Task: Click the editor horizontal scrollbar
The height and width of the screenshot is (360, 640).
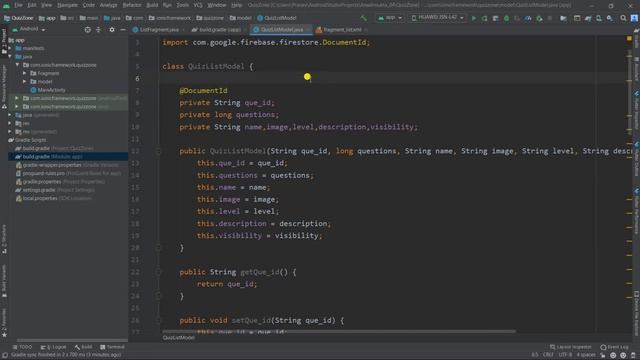Action: click(x=339, y=331)
